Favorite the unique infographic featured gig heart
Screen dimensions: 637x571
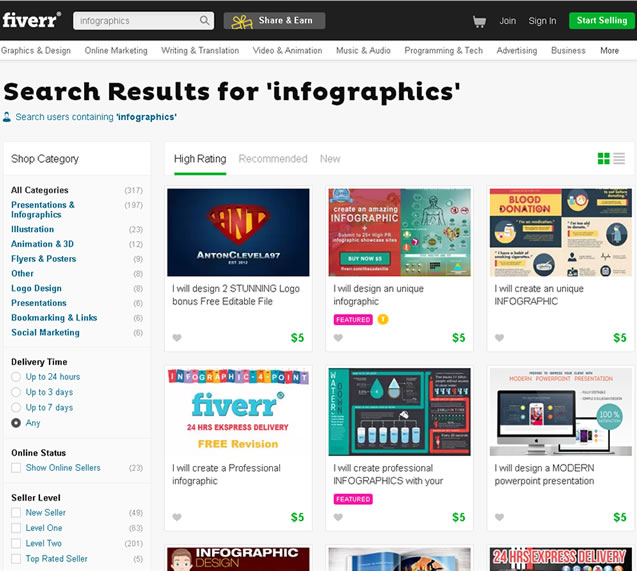[338, 337]
